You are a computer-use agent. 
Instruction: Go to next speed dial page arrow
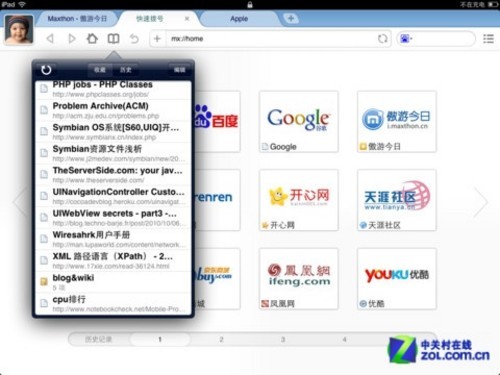tap(481, 202)
